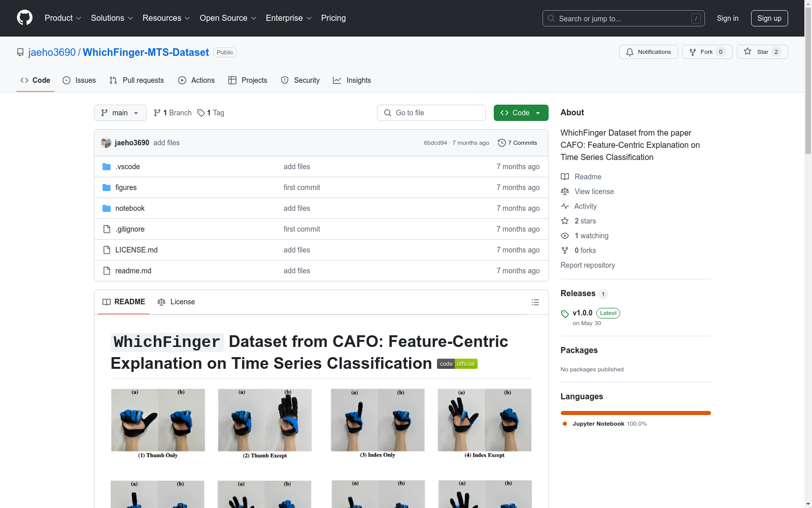Click the license scale icon in About
812x508 pixels.
[x=565, y=192]
